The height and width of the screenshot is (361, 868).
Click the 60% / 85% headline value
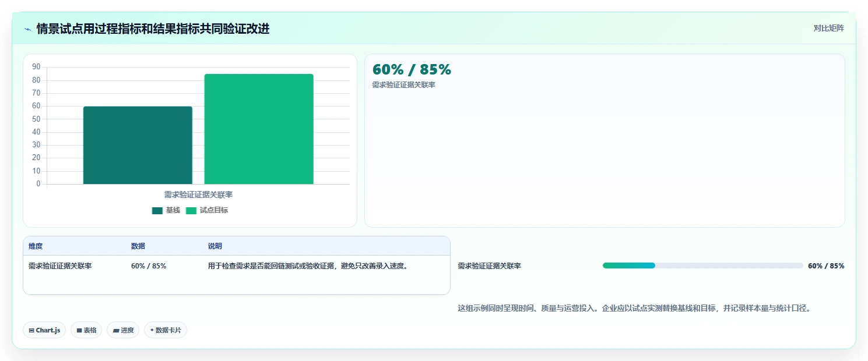[x=412, y=70]
